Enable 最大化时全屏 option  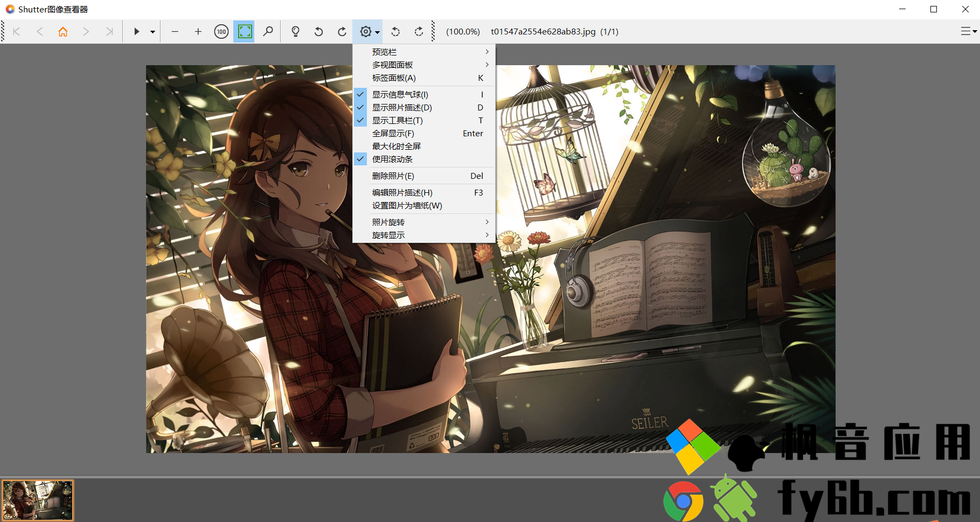424,146
